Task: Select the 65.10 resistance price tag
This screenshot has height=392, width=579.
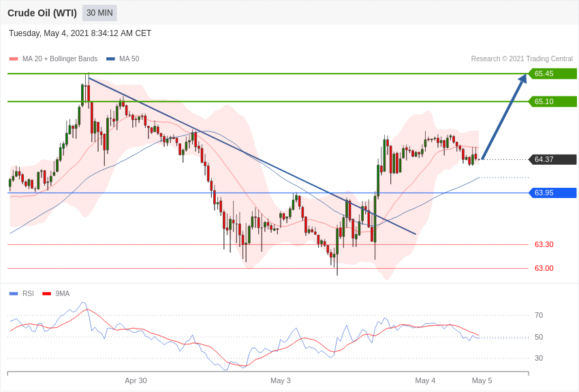Action: pos(553,101)
